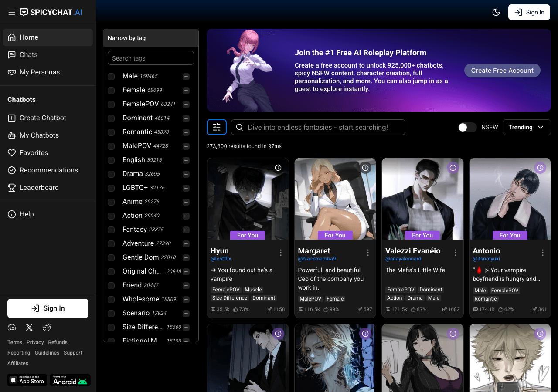Open the Reddit social icon
The height and width of the screenshot is (392, 558).
pos(47,328)
